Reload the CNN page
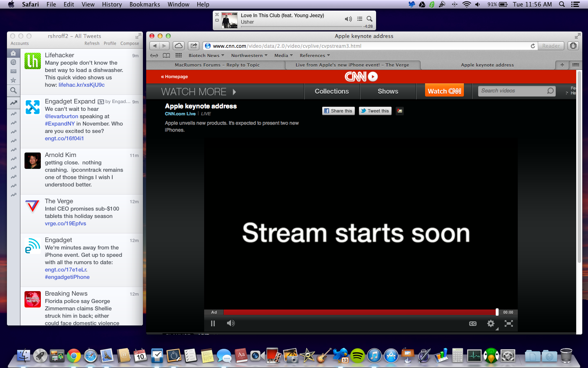The width and height of the screenshot is (588, 368). (533, 46)
